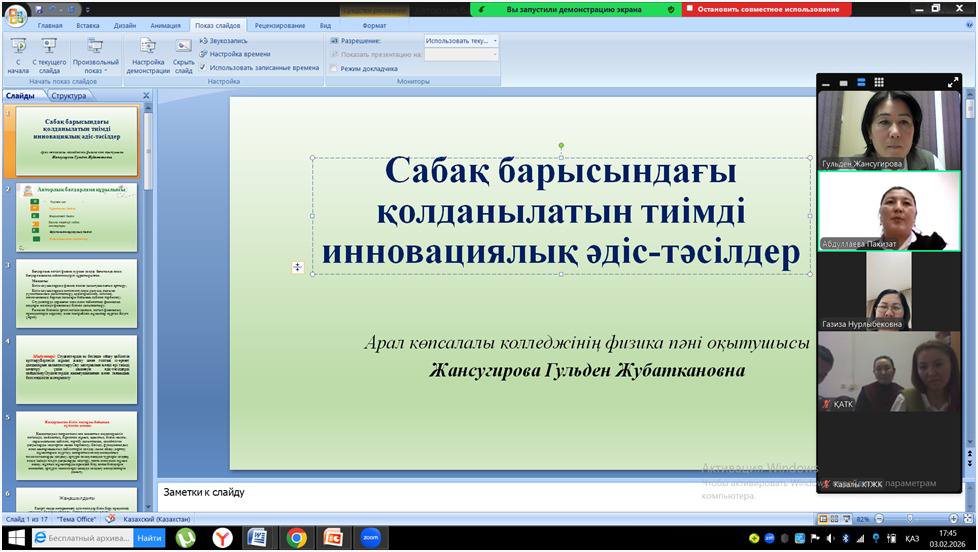
Task: Switch Zoom video panel to grid view
Action: pos(879,83)
